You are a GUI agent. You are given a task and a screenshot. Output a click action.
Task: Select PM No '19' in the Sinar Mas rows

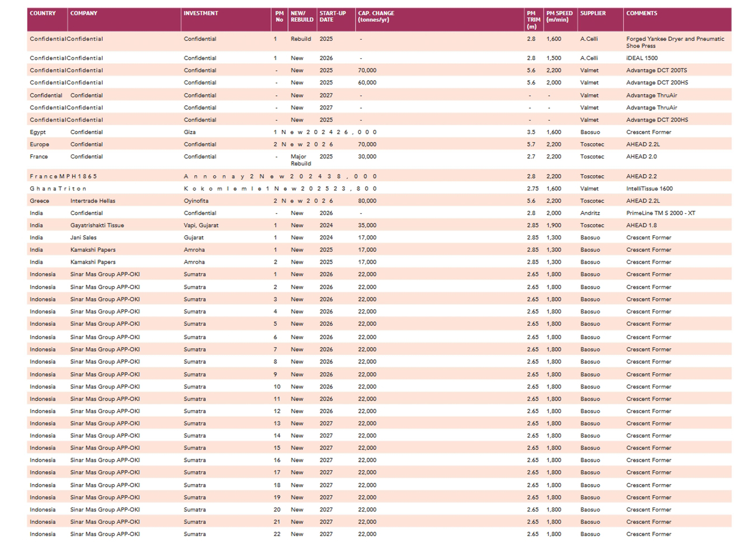coord(277,498)
